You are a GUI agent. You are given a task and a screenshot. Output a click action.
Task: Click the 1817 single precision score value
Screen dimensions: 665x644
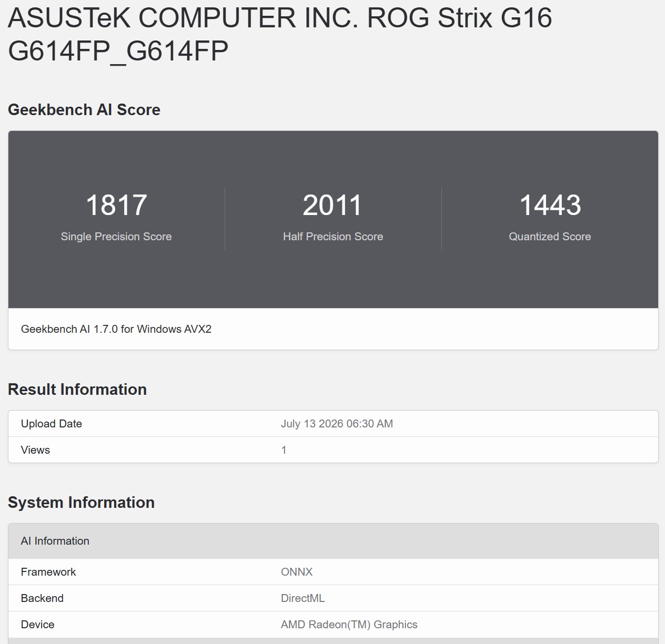(116, 205)
